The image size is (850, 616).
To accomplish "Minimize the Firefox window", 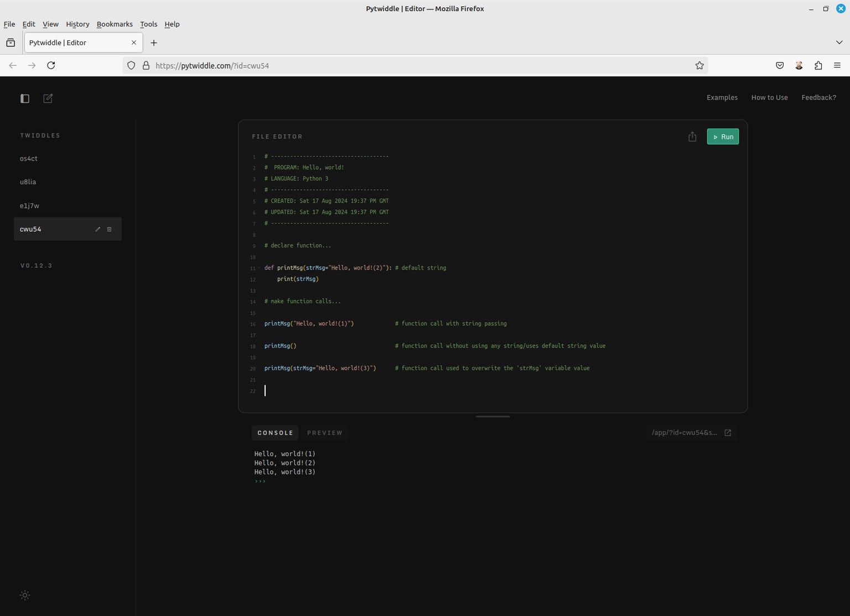I will click(x=811, y=9).
